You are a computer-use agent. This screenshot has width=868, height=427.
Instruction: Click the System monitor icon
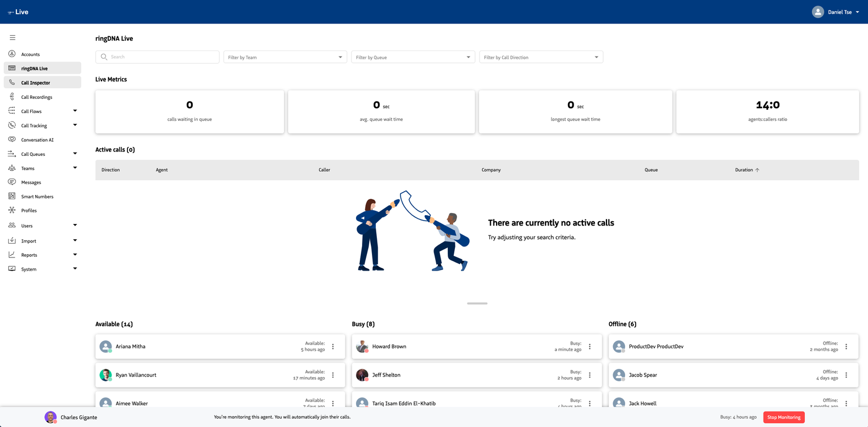(x=12, y=269)
